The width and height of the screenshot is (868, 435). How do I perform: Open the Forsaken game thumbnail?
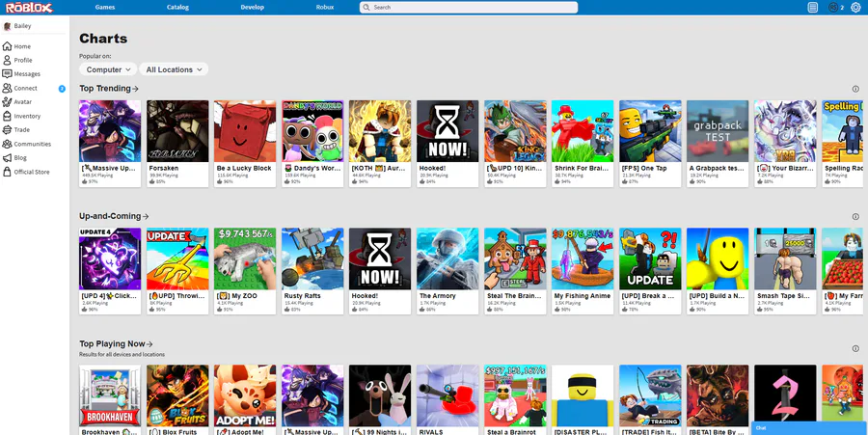pyautogui.click(x=177, y=131)
